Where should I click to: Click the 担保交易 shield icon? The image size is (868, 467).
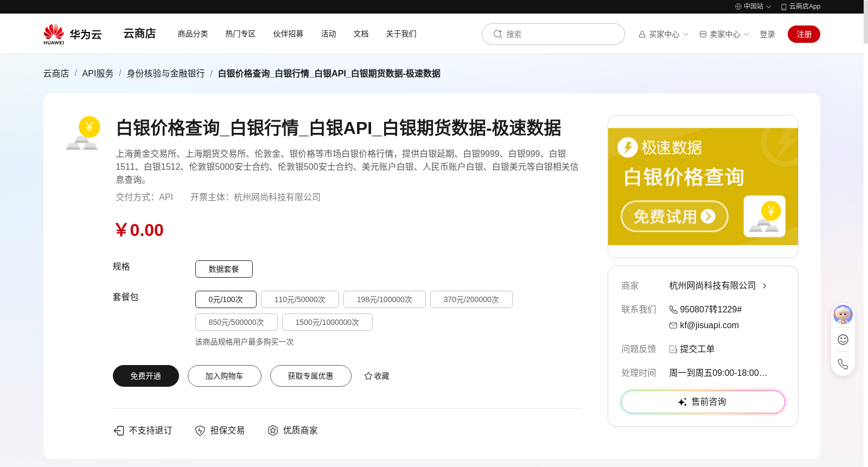(x=200, y=431)
